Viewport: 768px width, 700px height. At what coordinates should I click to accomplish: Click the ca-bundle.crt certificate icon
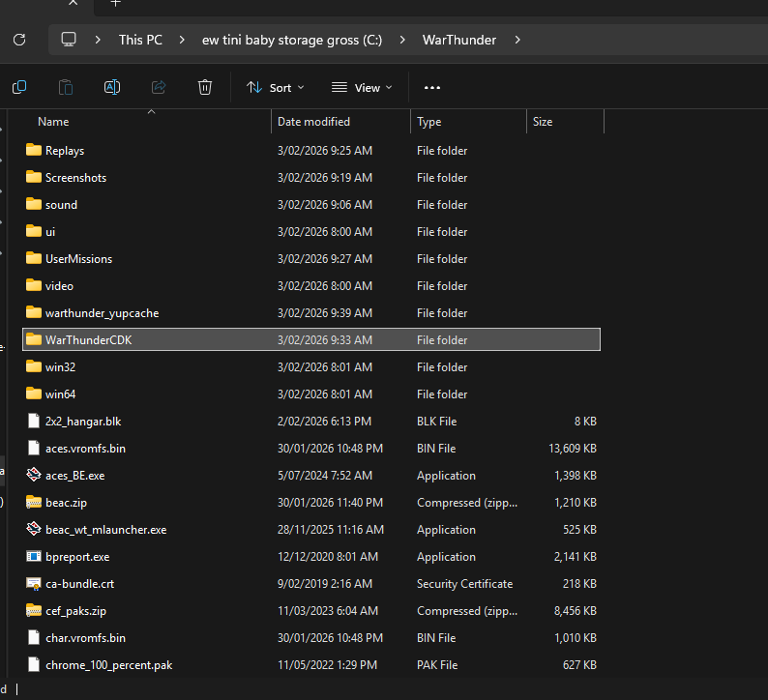coord(34,584)
